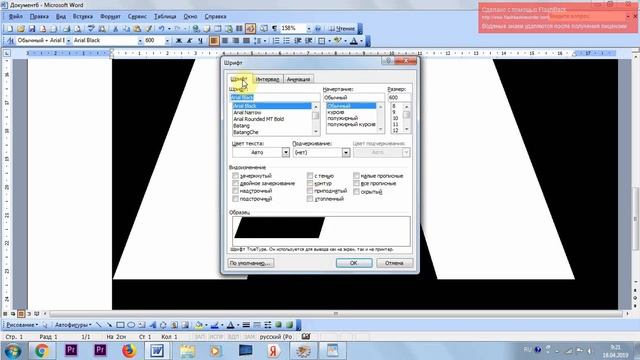Enable the контур checkbox

(310, 183)
